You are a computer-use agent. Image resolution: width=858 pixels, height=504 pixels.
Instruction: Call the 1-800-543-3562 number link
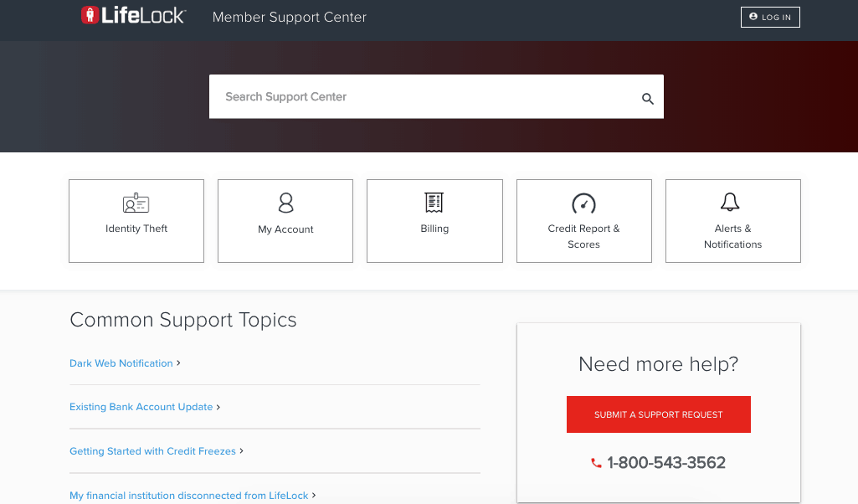click(x=667, y=461)
